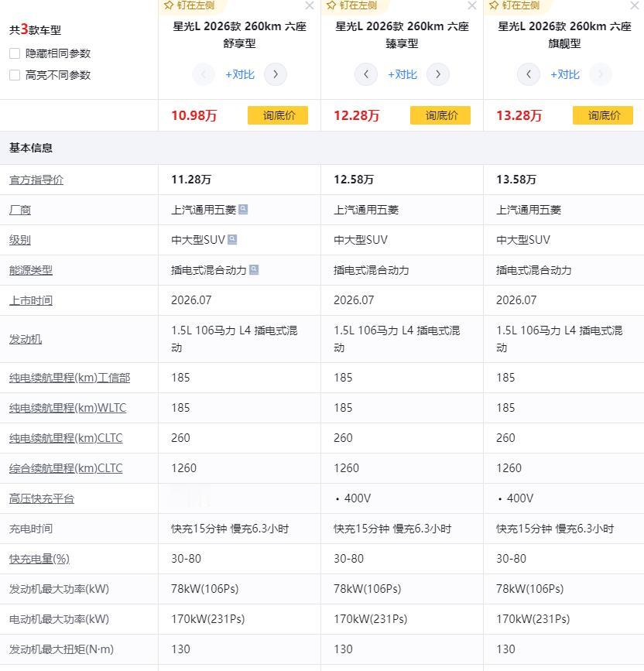Add 旗舰型 to comparison via +对比
644x671 pixels.
tap(565, 74)
